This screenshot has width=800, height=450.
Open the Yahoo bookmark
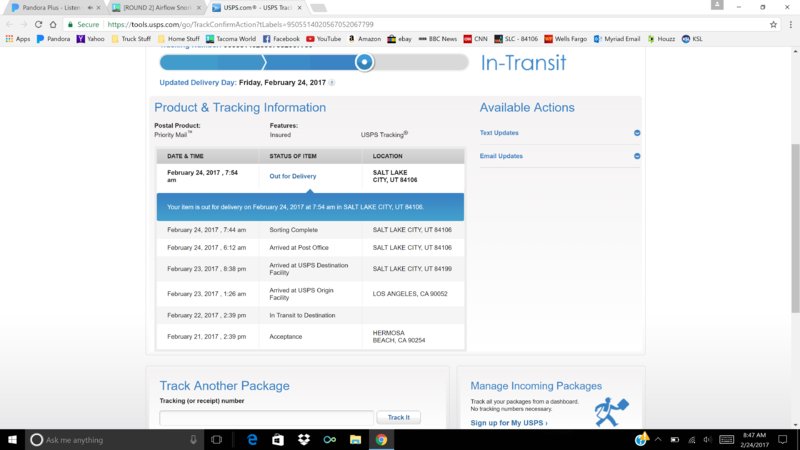pos(90,39)
